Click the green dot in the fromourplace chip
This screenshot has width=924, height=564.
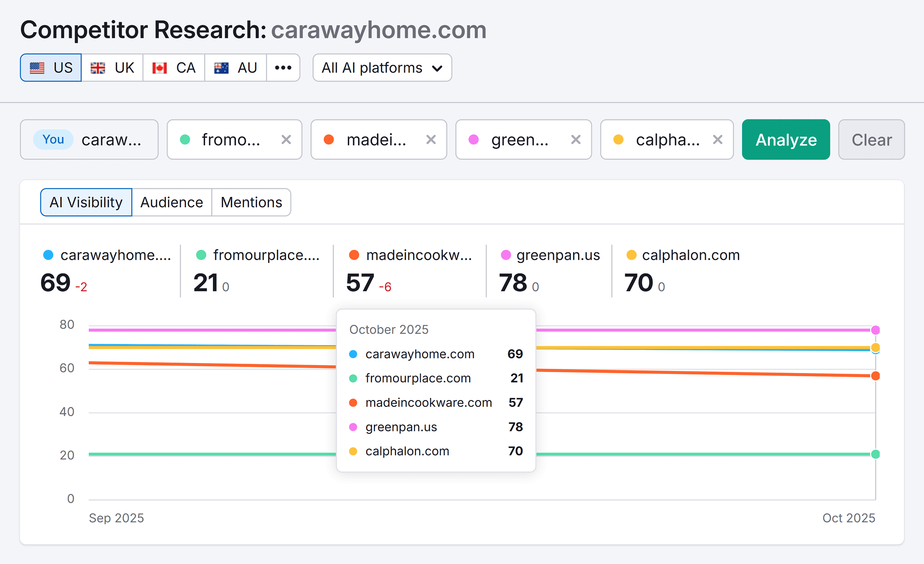coord(184,139)
